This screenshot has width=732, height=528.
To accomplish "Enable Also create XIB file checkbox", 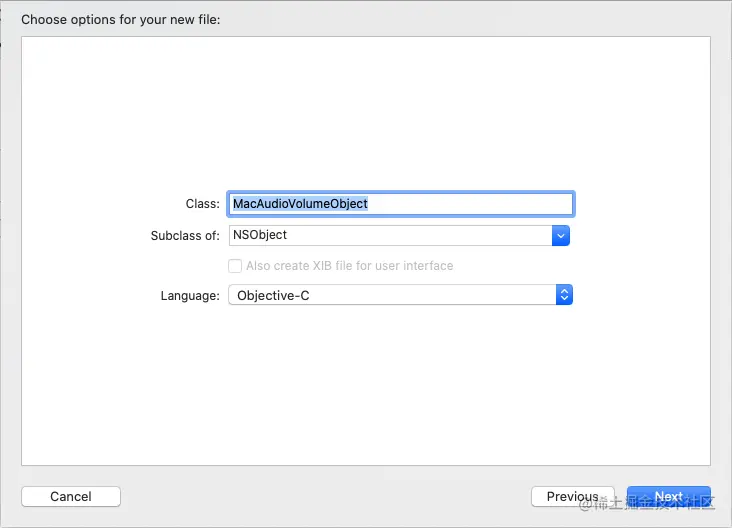I will pyautogui.click(x=235, y=266).
